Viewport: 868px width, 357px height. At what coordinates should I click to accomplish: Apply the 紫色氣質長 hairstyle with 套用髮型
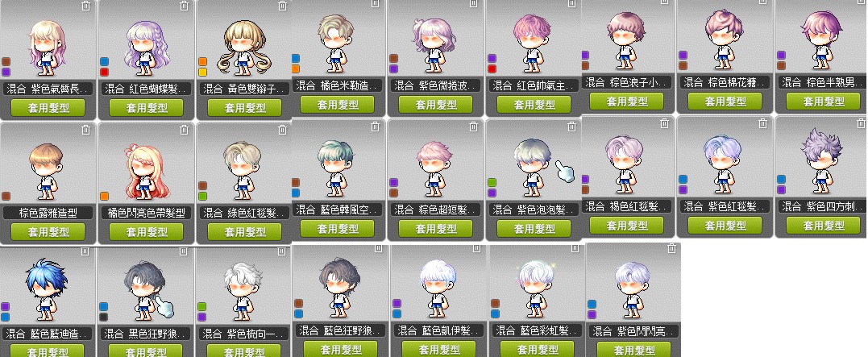pyautogui.click(x=48, y=107)
